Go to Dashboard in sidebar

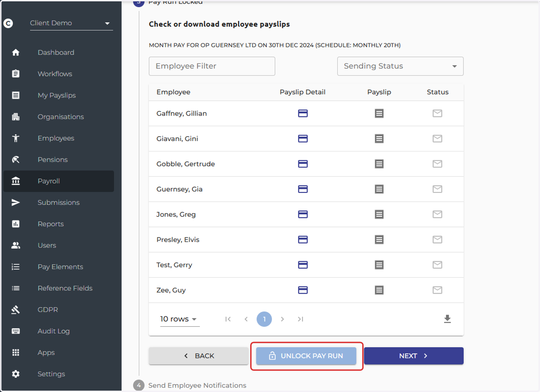tap(58, 53)
